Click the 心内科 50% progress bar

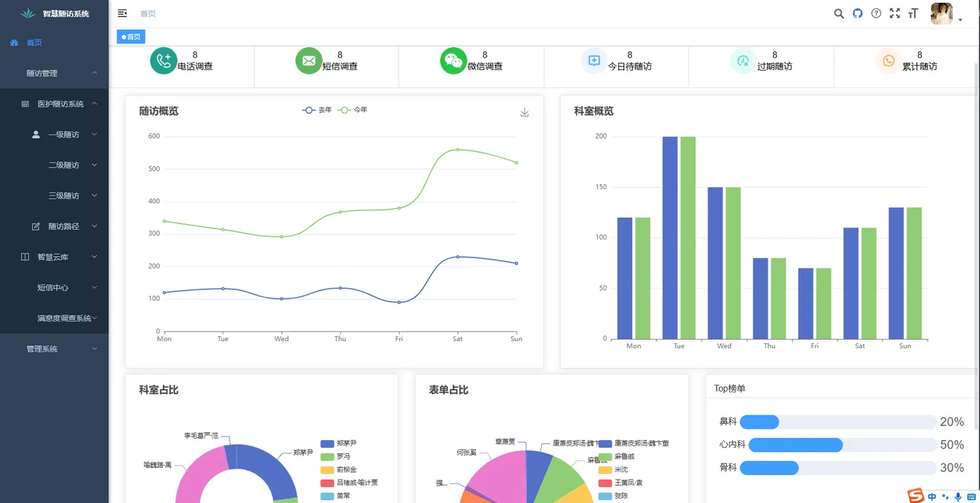pos(838,445)
